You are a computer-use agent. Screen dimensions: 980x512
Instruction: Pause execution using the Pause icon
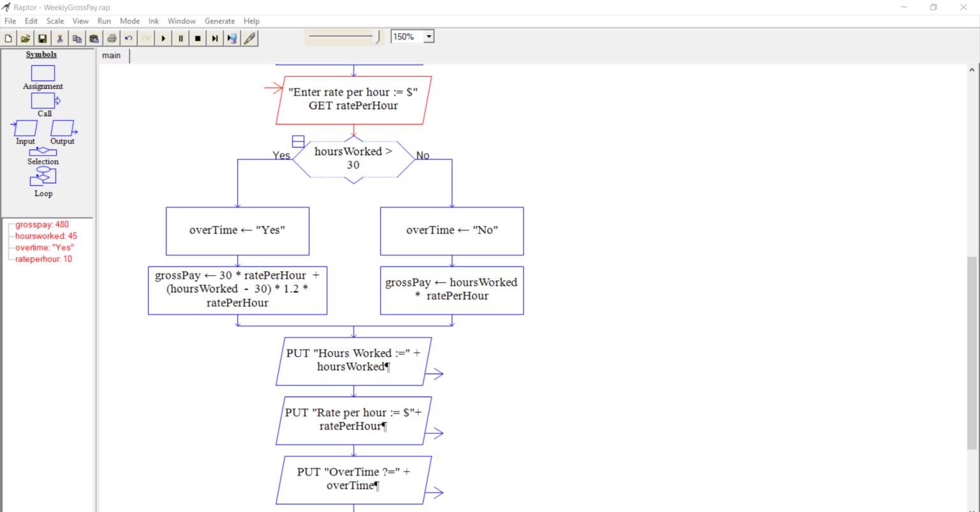(180, 38)
